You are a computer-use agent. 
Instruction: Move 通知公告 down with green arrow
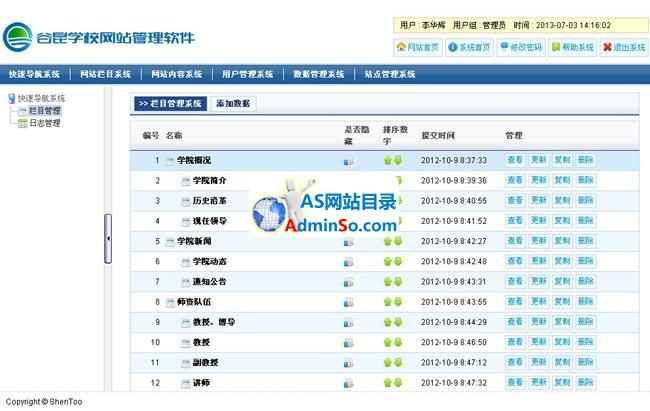pos(398,282)
